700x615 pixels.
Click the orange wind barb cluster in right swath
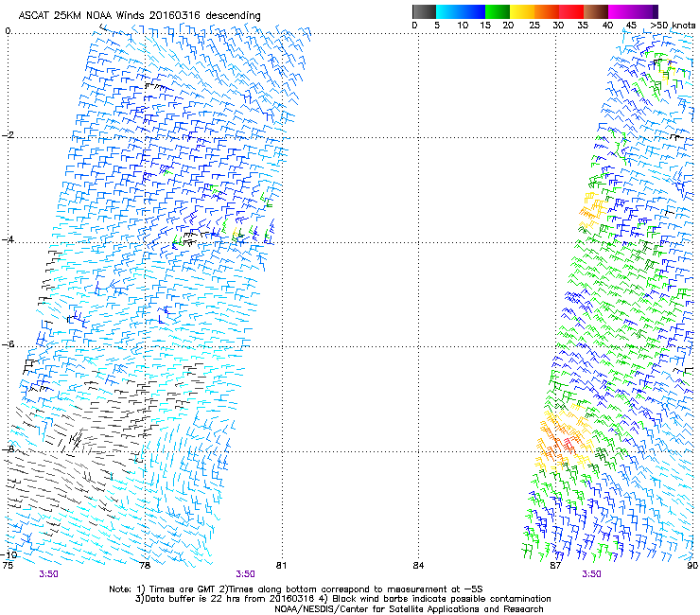click(558, 437)
